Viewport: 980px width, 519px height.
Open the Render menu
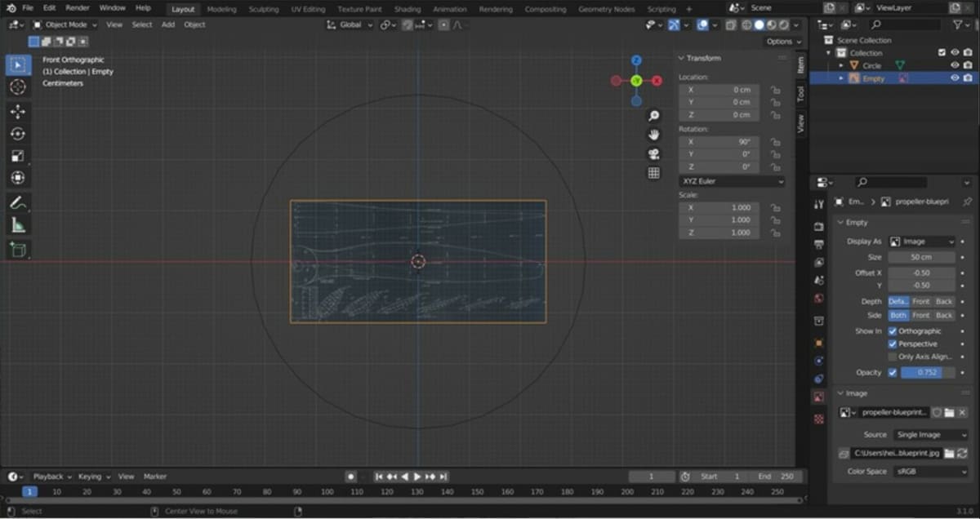pos(78,8)
